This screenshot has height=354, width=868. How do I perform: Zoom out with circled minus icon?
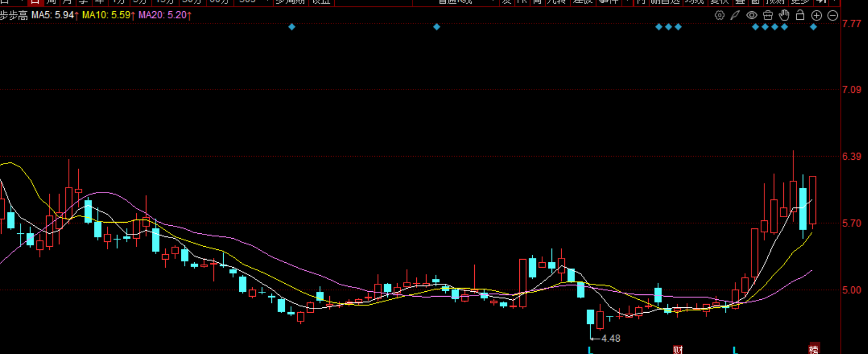pos(833,16)
